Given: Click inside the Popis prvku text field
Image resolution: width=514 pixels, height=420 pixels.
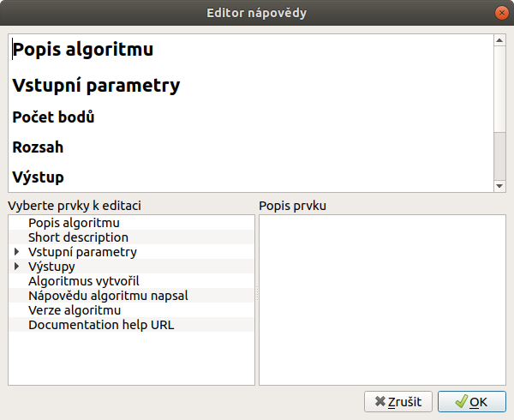Looking at the screenshot, I should click(x=383, y=300).
